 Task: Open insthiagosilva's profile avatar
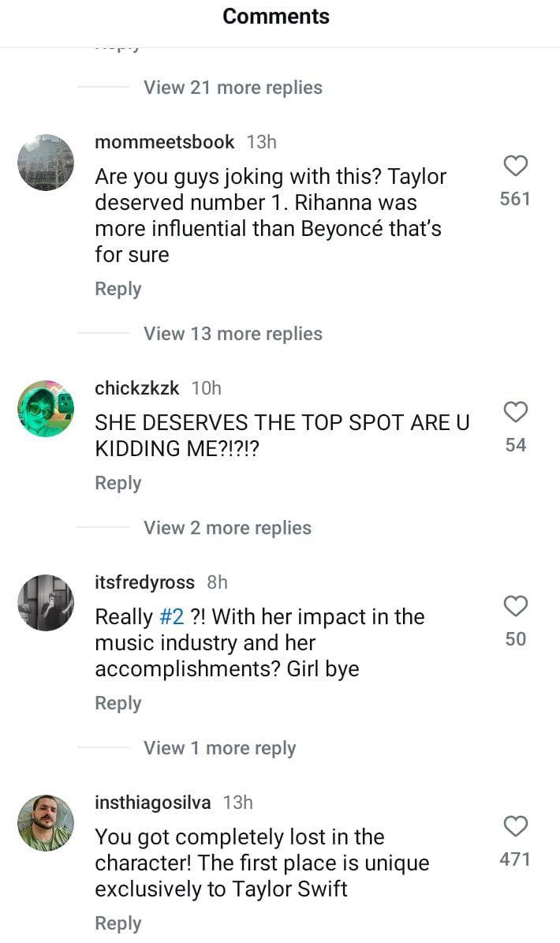[46, 823]
